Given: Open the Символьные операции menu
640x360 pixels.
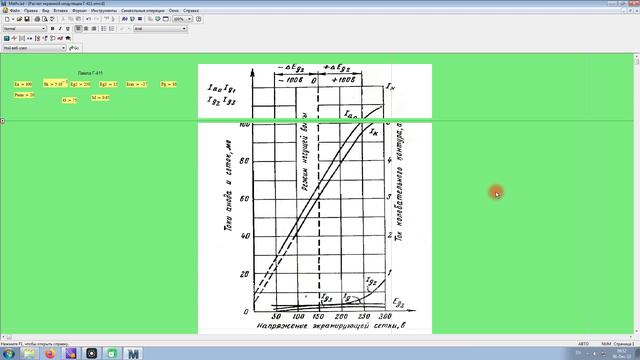Looking at the screenshot, I should [142, 10].
